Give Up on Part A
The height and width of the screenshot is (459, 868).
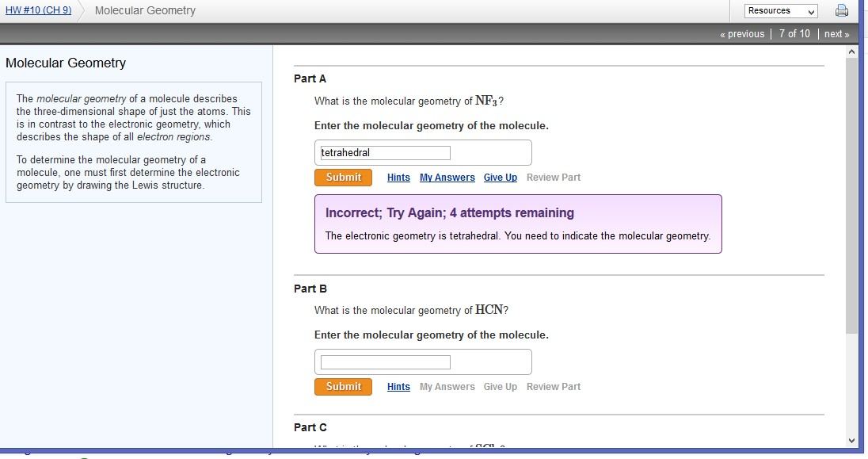coord(500,178)
